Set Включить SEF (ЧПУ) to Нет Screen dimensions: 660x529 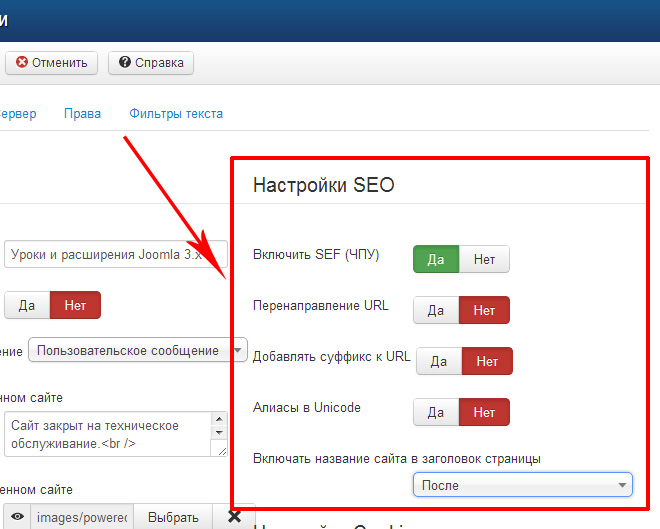[x=484, y=259]
